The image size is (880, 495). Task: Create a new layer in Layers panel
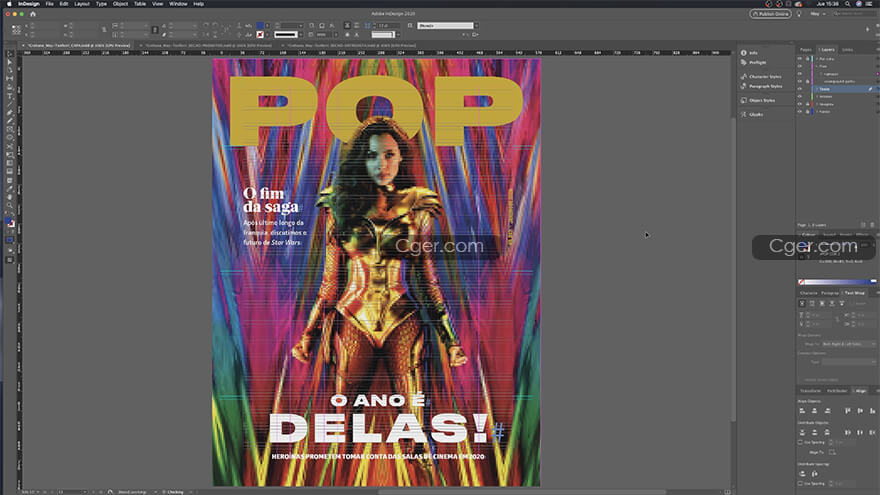pyautogui.click(x=863, y=225)
